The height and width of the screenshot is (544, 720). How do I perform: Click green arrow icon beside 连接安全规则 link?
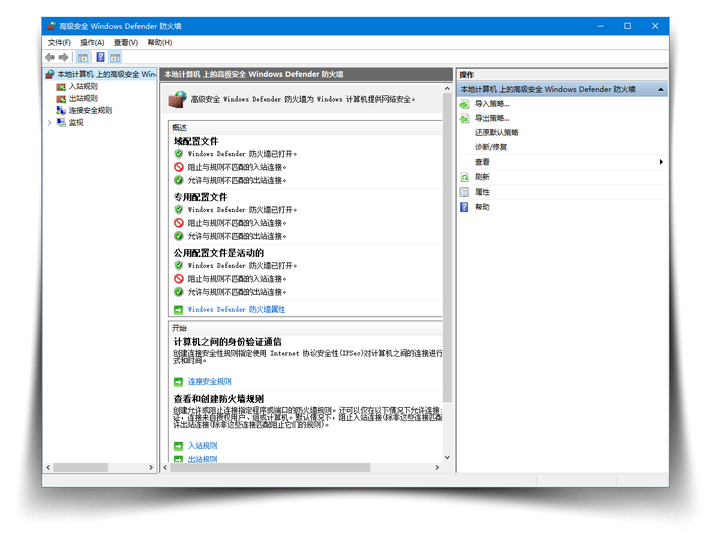pyautogui.click(x=178, y=382)
